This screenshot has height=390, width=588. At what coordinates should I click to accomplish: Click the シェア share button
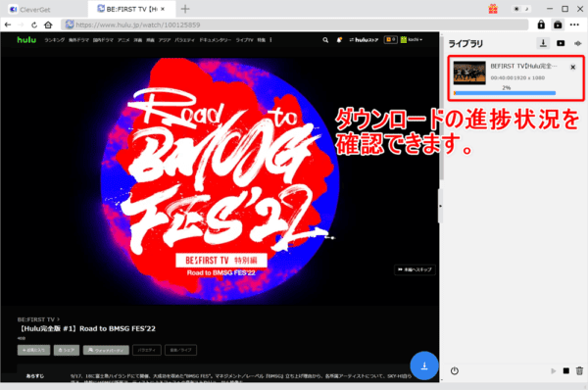(x=67, y=350)
